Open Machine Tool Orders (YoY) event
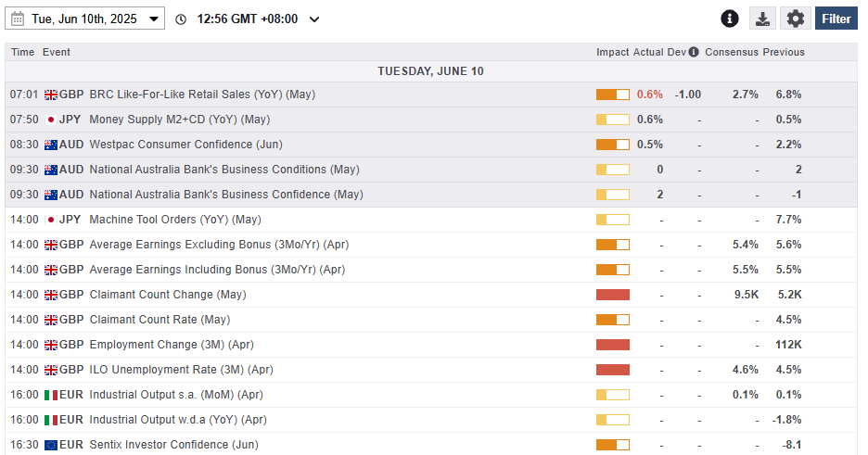Screen dimensions: 868x455 (174, 220)
